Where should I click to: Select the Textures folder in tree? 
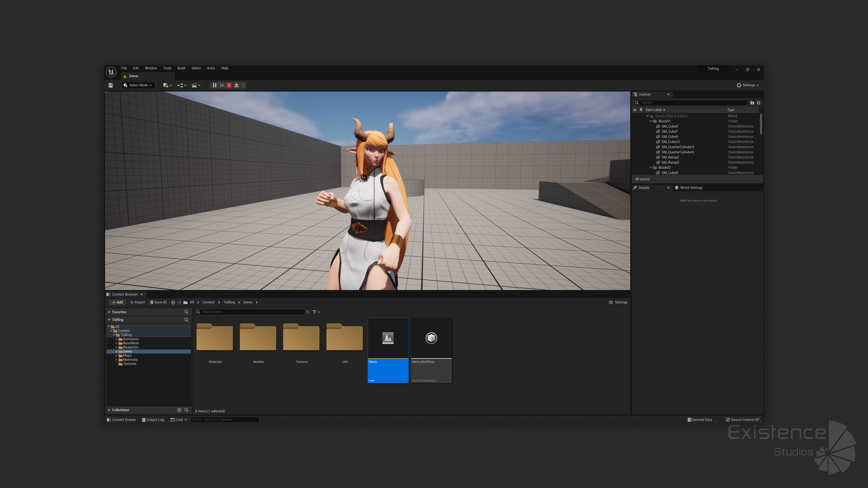click(x=129, y=364)
